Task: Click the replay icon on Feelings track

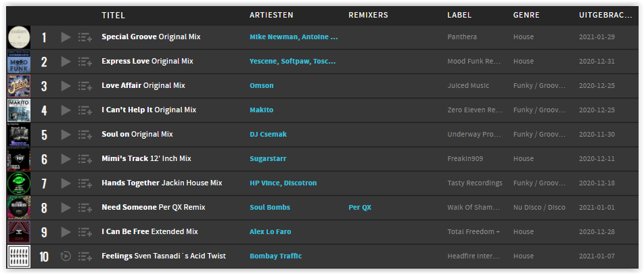Action: point(66,256)
